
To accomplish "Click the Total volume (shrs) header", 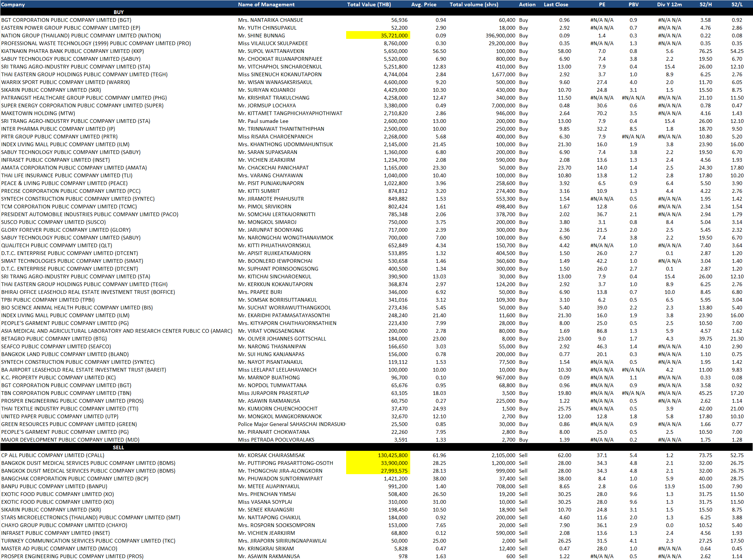I will pos(474,4).
